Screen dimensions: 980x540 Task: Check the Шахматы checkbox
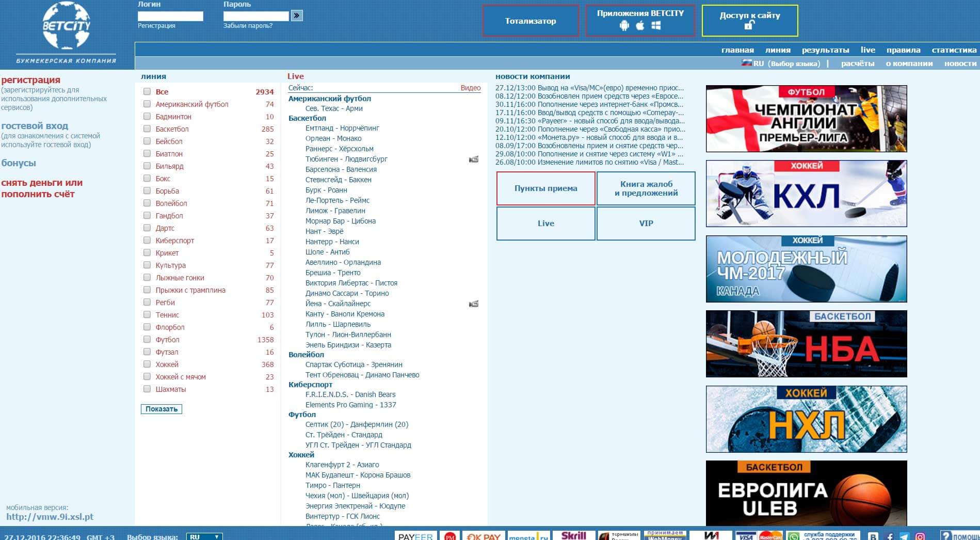(x=147, y=389)
